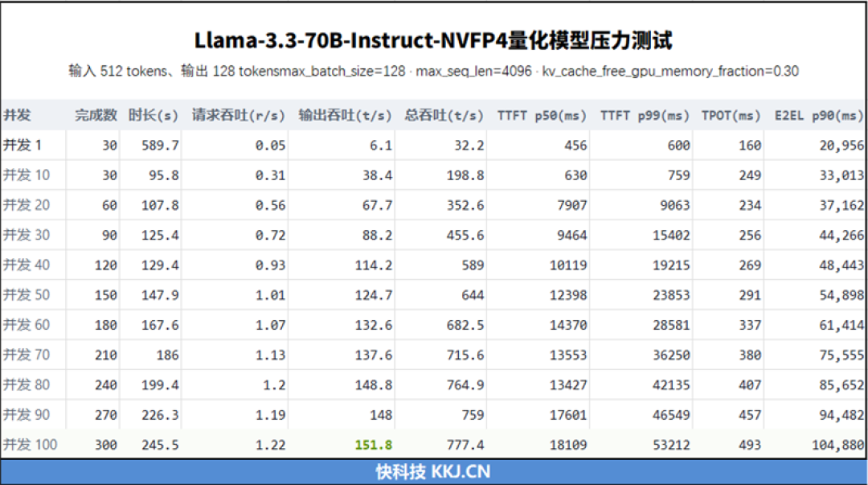Click duration value 589.7 in 并发 1 row

(x=160, y=146)
